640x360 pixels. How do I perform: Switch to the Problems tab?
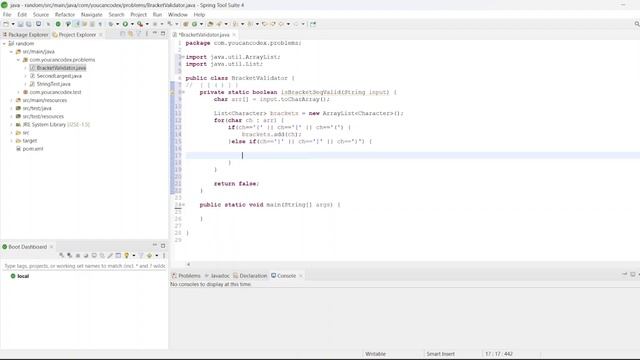[186, 276]
